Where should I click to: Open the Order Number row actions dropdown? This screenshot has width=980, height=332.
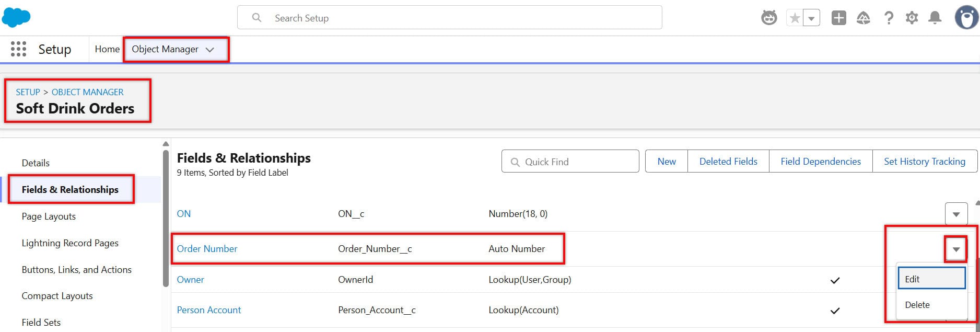(x=956, y=249)
